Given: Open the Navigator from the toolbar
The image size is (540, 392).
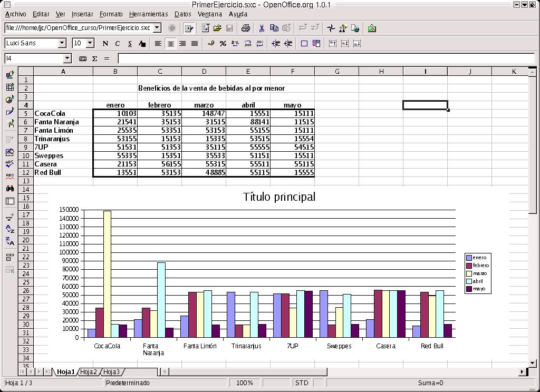Looking at the screenshot, I should (331, 28).
